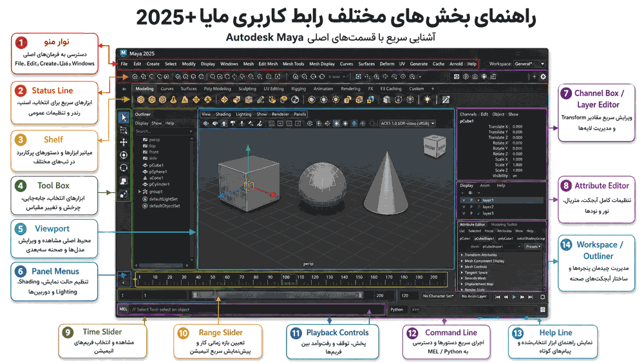Toggle layer1 playback P box
This screenshot has width=644, height=363.
click(x=471, y=201)
